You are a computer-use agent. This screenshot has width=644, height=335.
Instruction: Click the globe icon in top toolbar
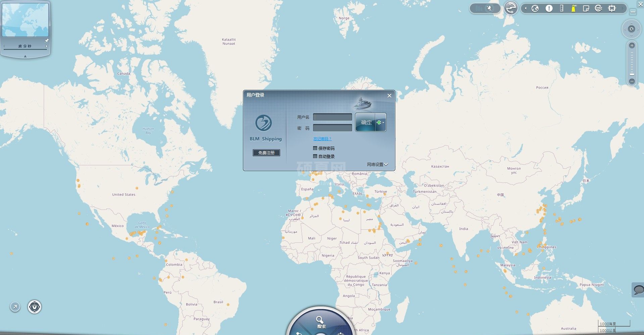[535, 8]
